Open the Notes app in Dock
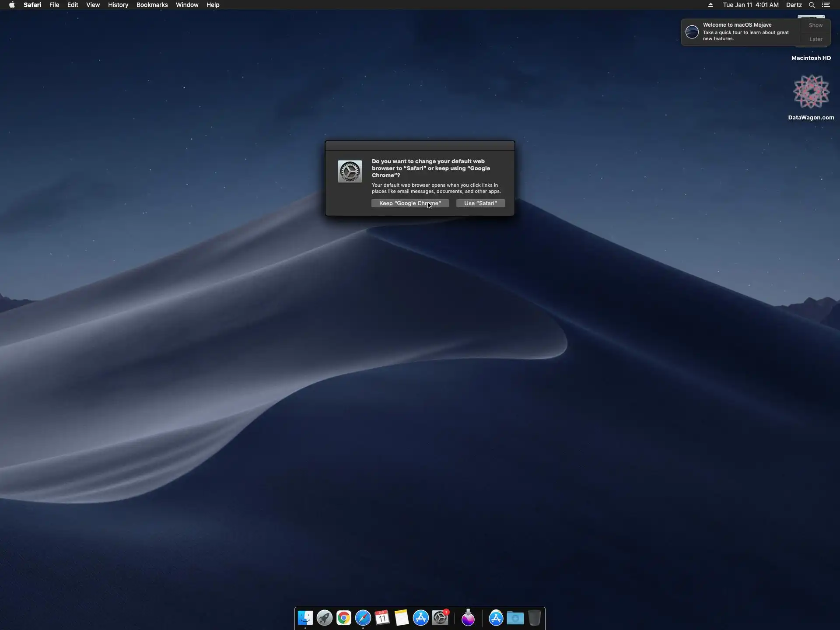 pyautogui.click(x=402, y=618)
